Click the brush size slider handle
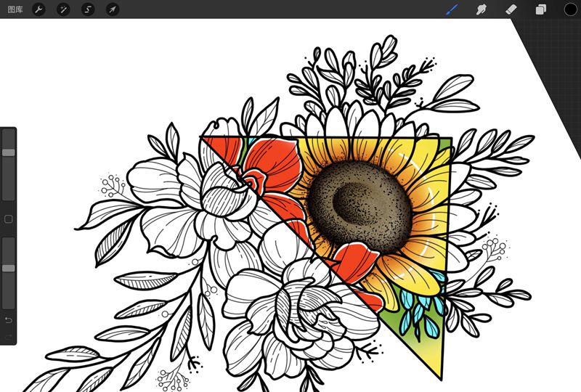 coord(9,152)
